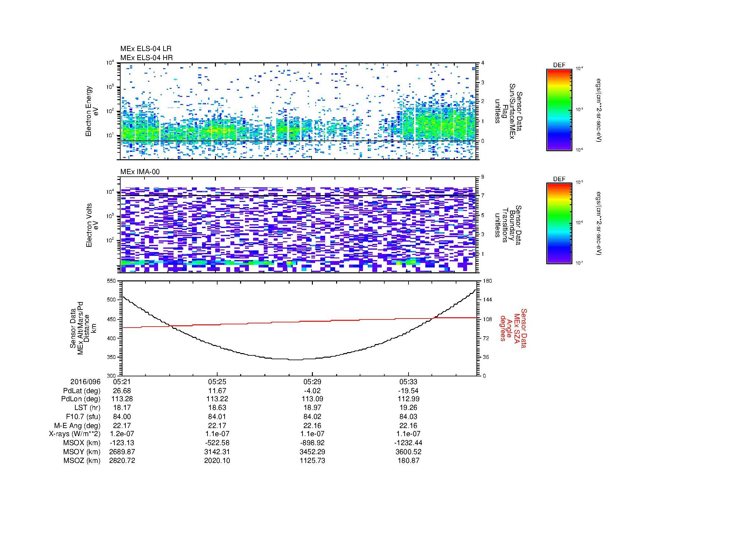Click the LST value '18.97'

tap(312, 408)
